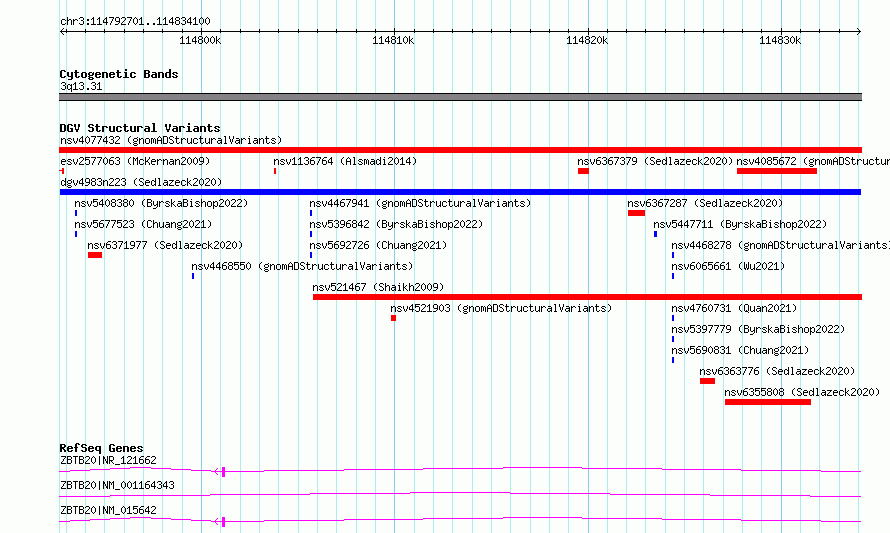Open the nsv6065661 (Wu2021) label
The image size is (890, 533).
point(728,266)
